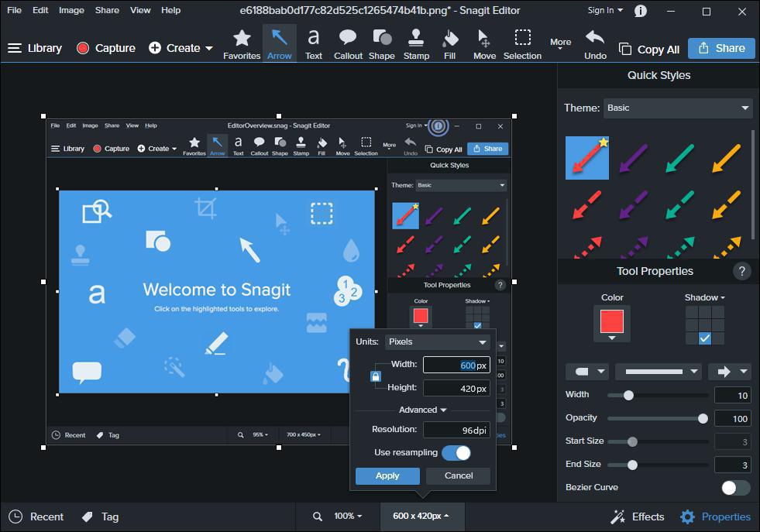Click the blue Share button
This screenshot has height=532, width=760.
tap(721, 48)
